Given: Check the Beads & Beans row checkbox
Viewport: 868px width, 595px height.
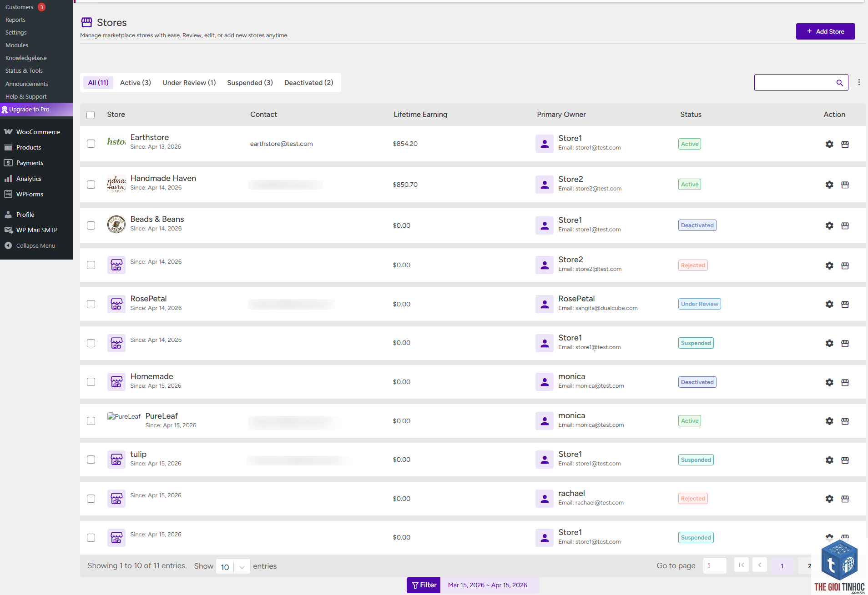Looking at the screenshot, I should [x=91, y=225].
